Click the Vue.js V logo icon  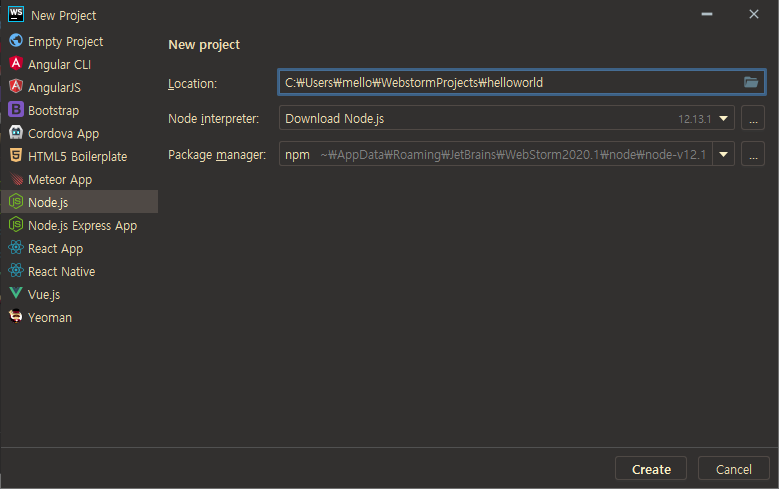click(x=16, y=293)
